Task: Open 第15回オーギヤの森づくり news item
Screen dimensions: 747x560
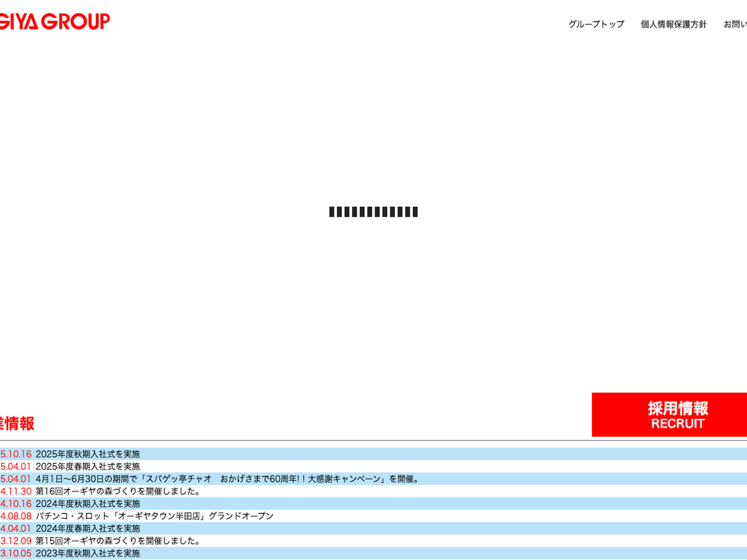Action: (x=118, y=541)
